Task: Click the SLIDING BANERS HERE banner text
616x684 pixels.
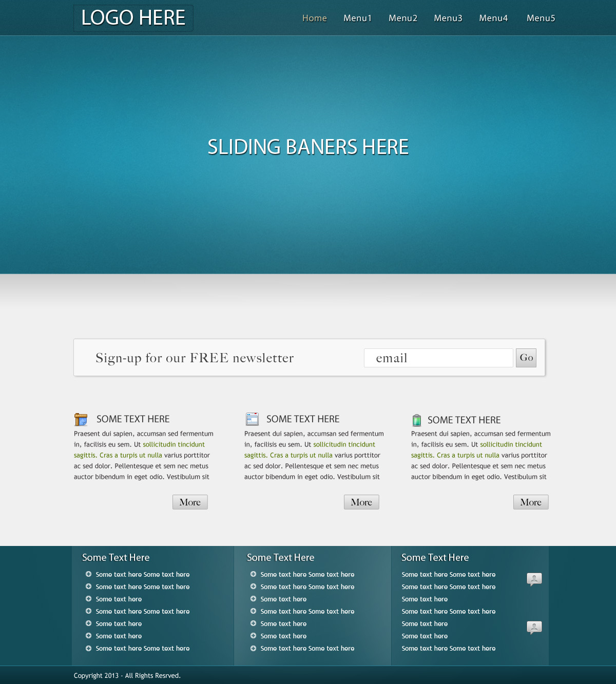Action: click(x=308, y=147)
